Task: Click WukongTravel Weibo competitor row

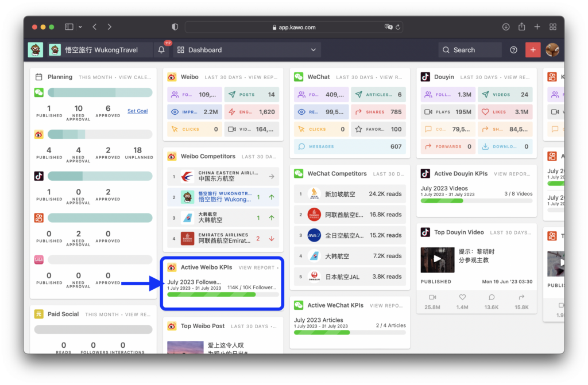Action: [x=223, y=197]
